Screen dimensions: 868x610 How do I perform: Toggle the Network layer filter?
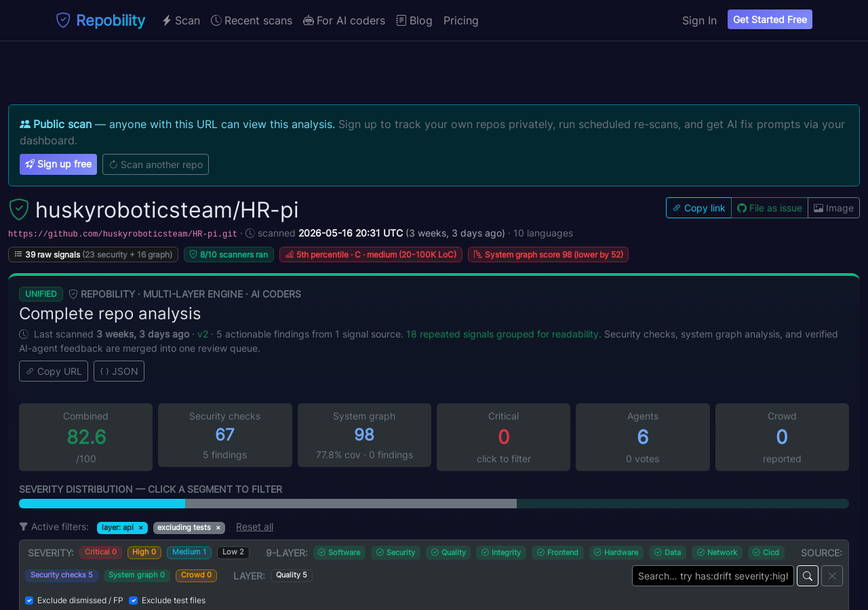pyautogui.click(x=717, y=552)
